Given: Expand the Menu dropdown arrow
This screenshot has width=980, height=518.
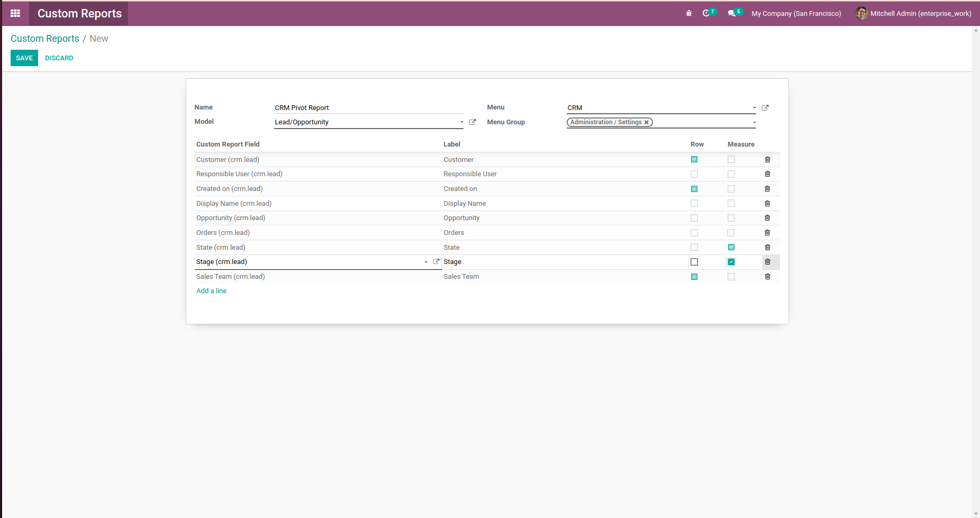Looking at the screenshot, I should [755, 108].
